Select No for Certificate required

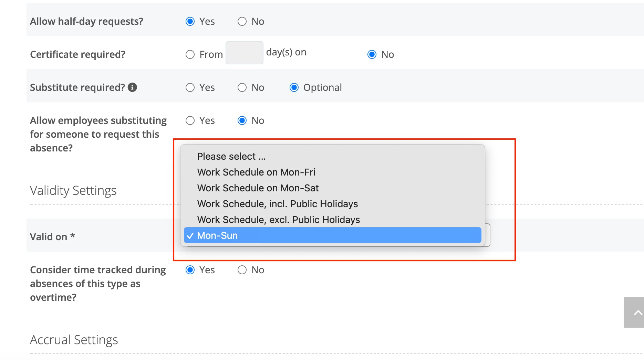tap(372, 54)
